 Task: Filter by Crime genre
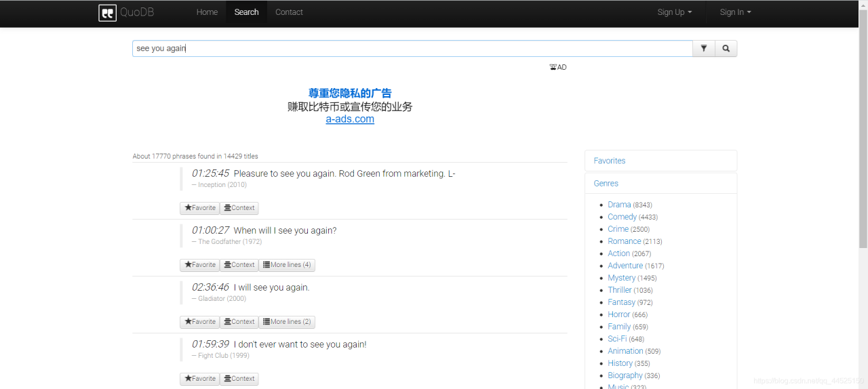tap(618, 229)
